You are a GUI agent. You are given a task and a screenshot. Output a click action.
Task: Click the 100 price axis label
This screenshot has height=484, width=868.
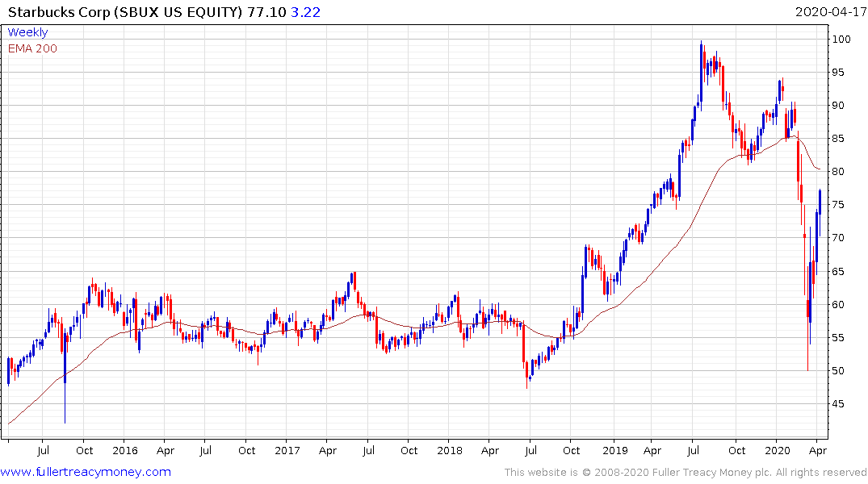(x=841, y=39)
